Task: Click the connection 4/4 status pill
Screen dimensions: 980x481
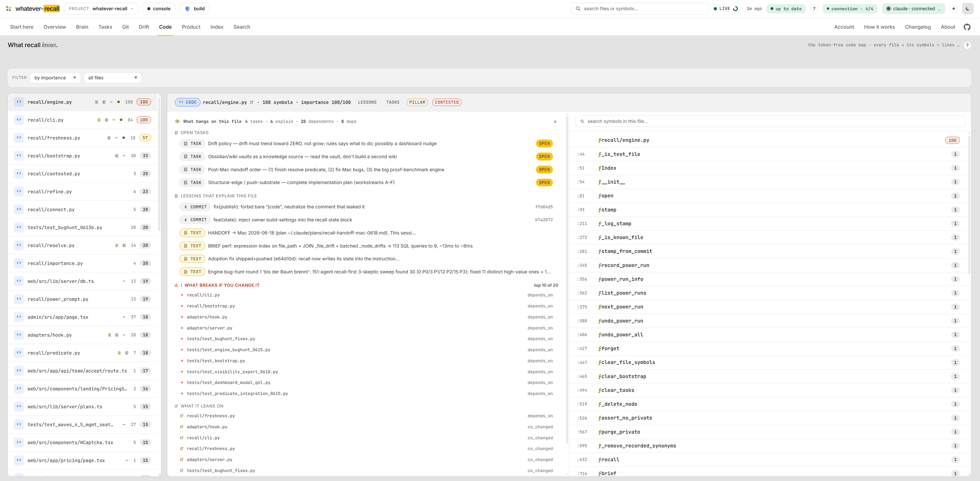Action: click(850, 9)
